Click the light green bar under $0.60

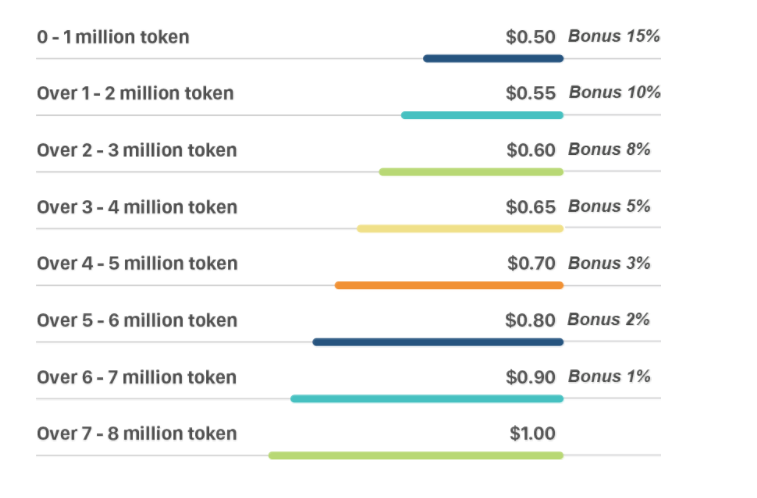click(471, 172)
